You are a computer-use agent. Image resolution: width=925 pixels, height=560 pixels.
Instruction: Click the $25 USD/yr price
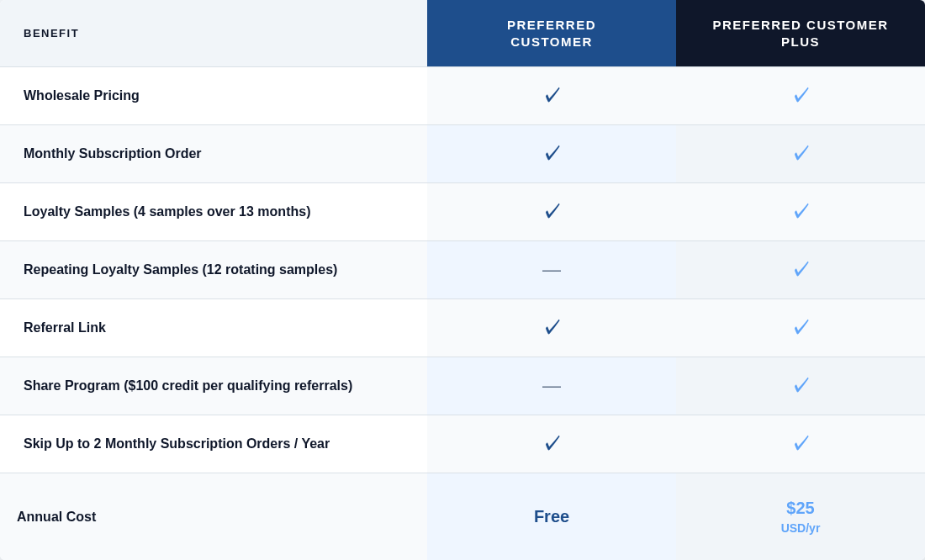pos(801,517)
